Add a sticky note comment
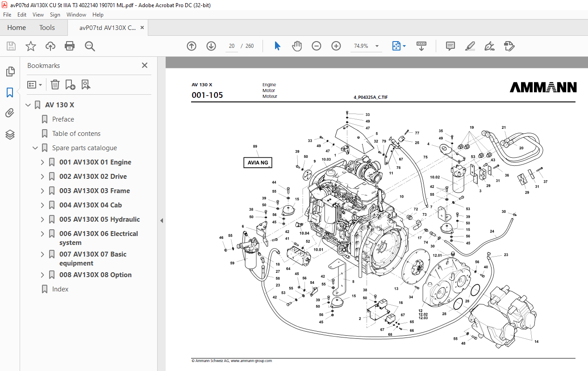This screenshot has width=588, height=371. pos(450,46)
